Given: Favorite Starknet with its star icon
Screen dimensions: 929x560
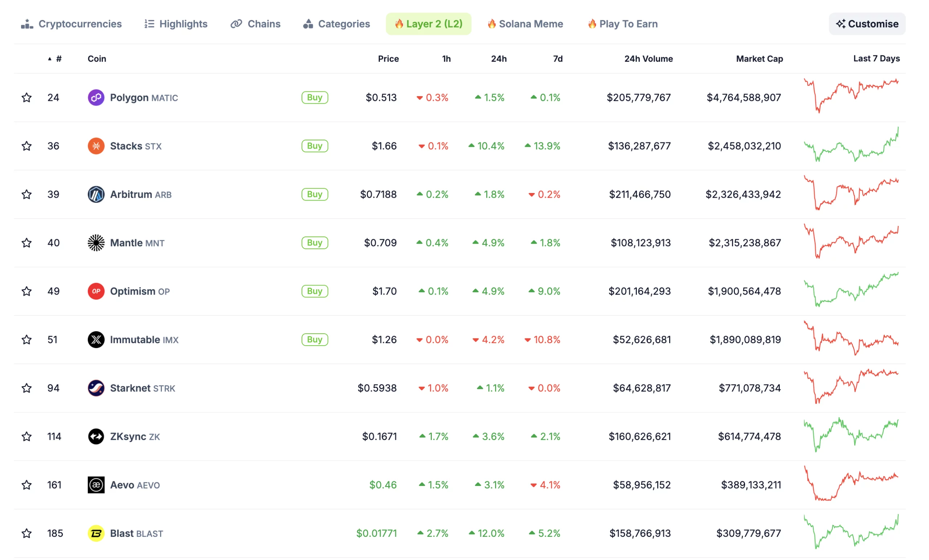Looking at the screenshot, I should (x=26, y=388).
